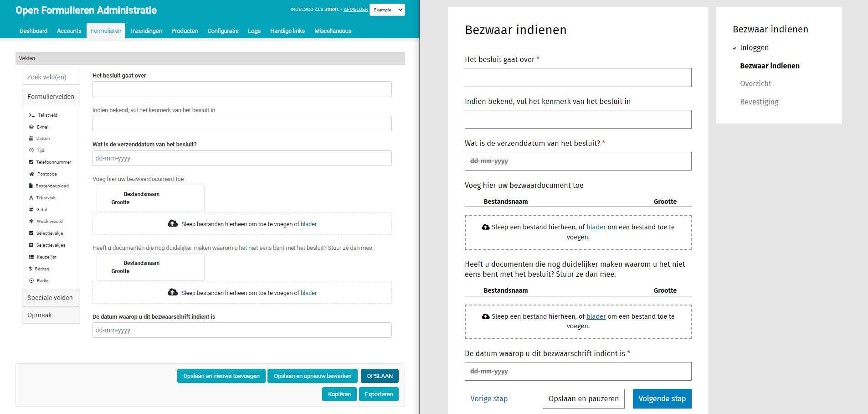
Task: Select the Wachtwoord asterisk icon
Action: click(x=31, y=222)
